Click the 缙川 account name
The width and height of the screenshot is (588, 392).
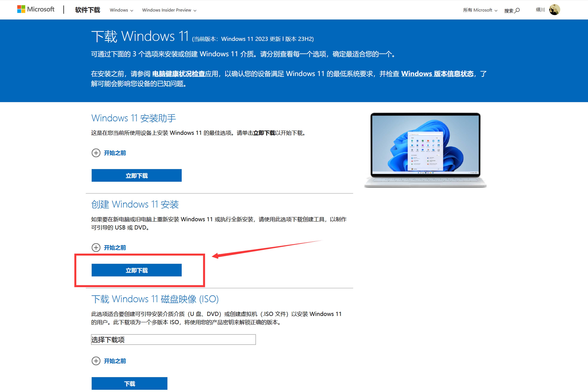click(x=540, y=10)
